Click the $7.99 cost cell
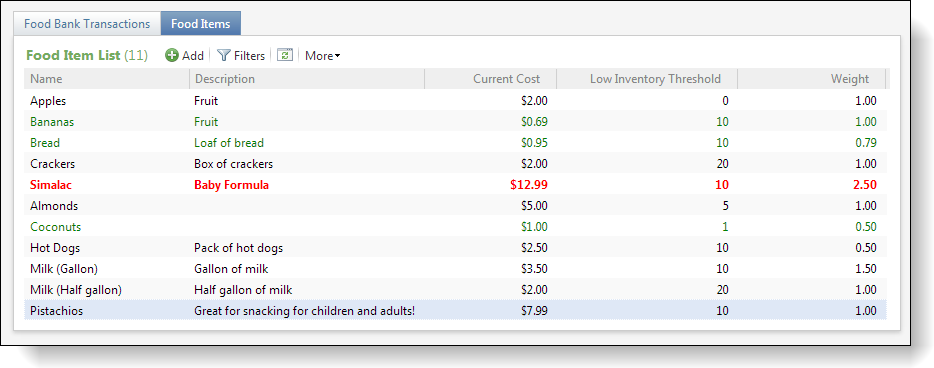 pos(534,311)
